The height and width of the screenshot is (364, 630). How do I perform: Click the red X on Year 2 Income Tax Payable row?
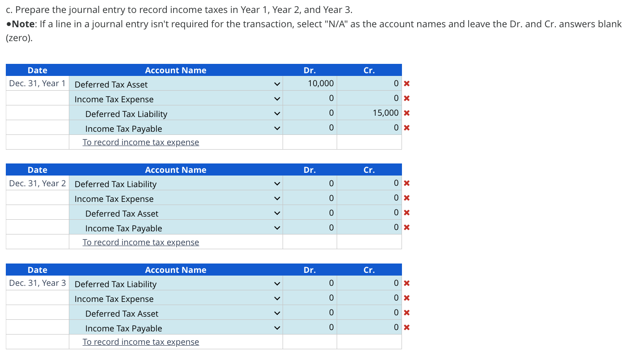click(406, 227)
